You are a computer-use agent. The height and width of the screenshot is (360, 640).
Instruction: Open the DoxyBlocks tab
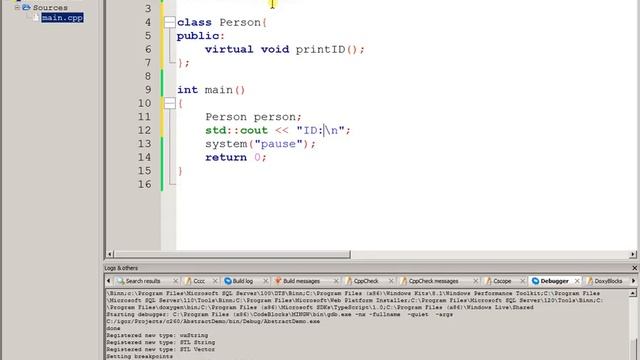[x=608, y=281]
